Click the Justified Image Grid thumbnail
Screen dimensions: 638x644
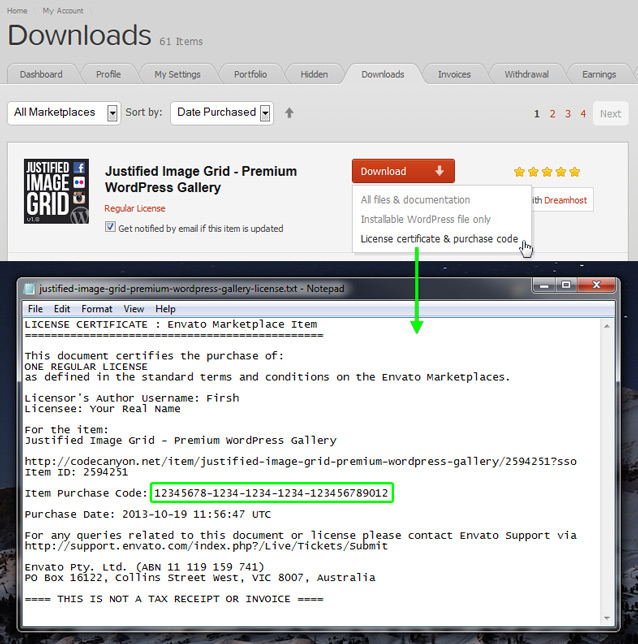[x=56, y=191]
